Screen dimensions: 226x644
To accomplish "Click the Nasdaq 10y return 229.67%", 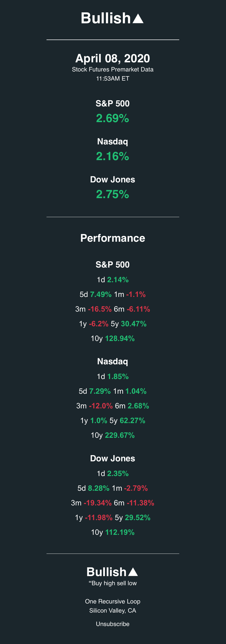I will click(x=120, y=435).
